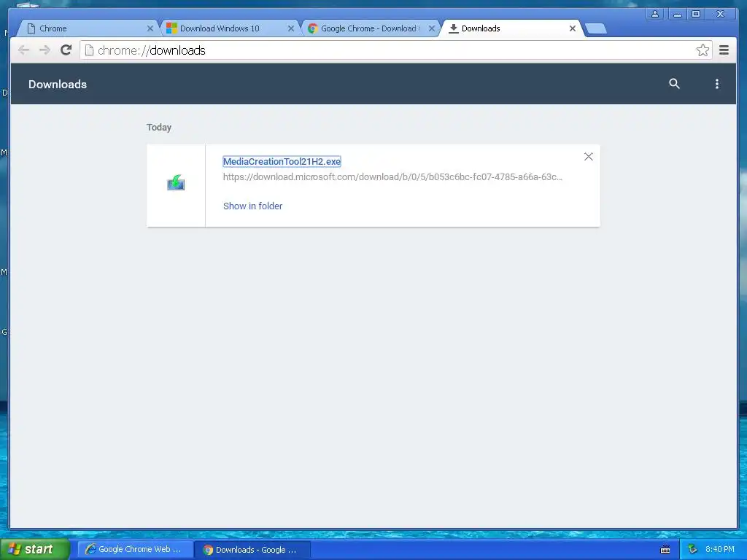Open the Windows Start menu
Image resolution: width=747 pixels, height=560 pixels.
(35, 549)
